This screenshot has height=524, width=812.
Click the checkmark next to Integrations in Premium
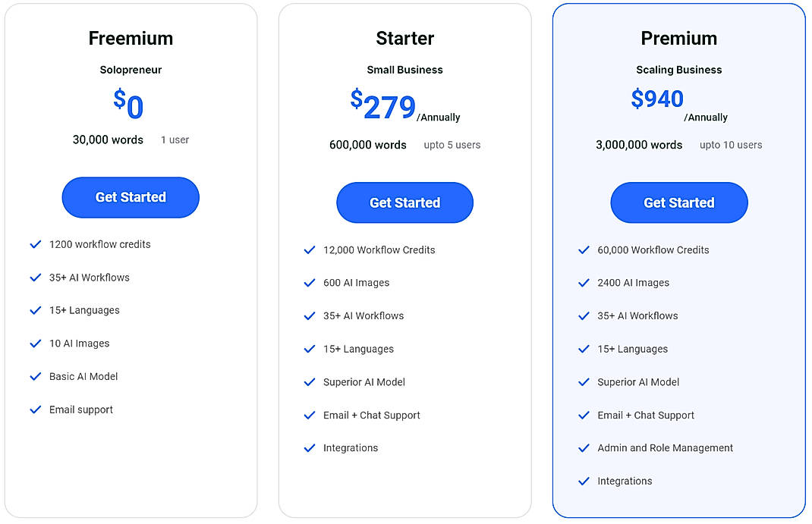point(584,481)
